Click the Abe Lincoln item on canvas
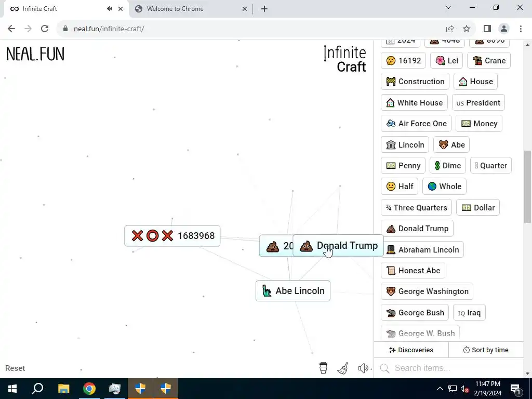The image size is (532, 399). coord(293,291)
